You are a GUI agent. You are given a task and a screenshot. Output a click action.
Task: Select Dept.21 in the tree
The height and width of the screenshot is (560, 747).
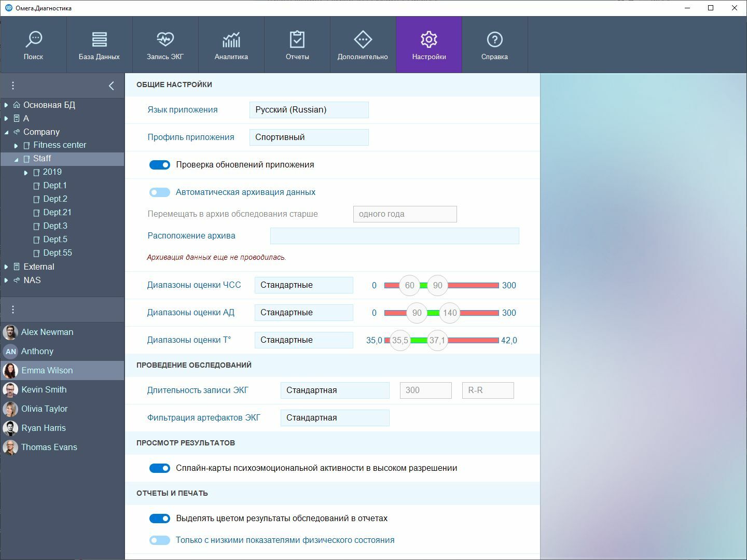pyautogui.click(x=57, y=212)
